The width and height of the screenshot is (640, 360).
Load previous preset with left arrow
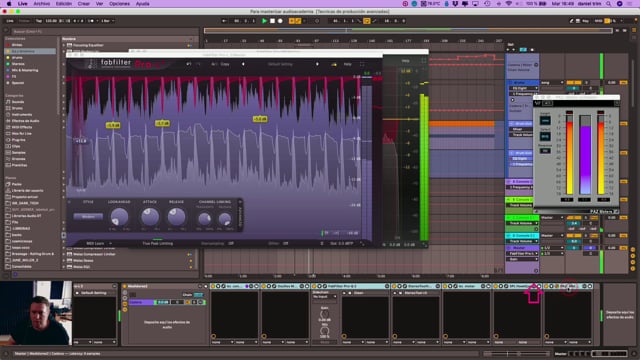[x=243, y=64]
